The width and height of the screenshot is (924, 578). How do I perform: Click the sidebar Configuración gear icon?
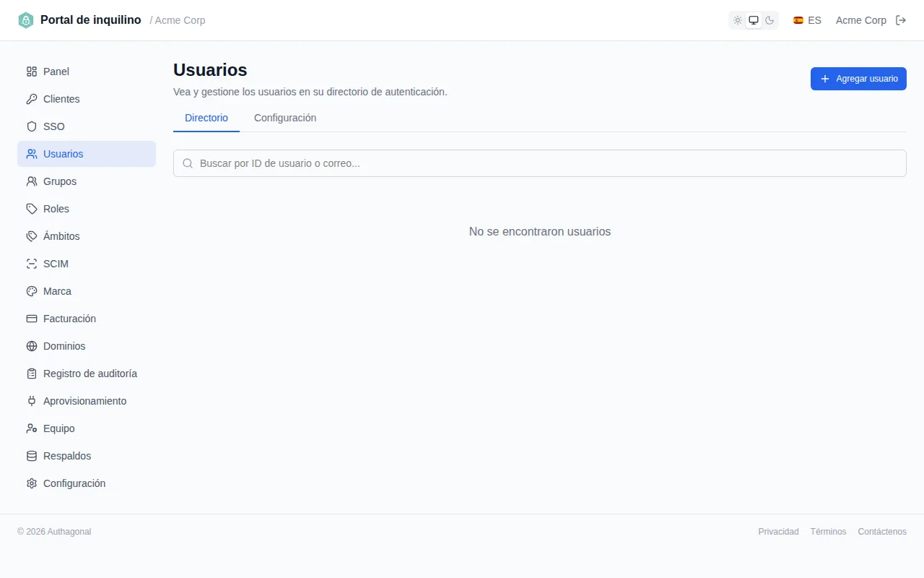click(x=32, y=483)
